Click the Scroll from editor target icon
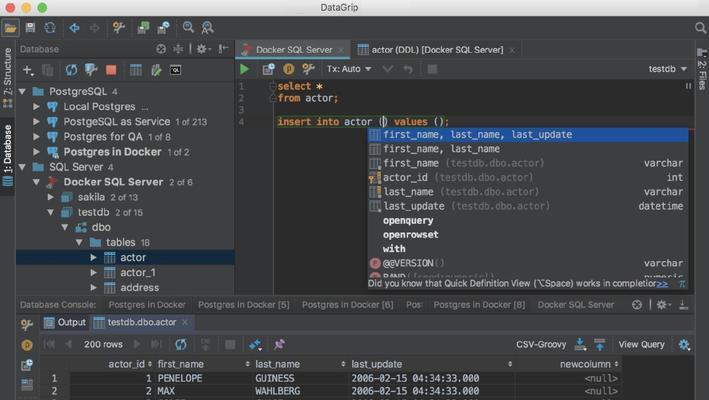 161,49
